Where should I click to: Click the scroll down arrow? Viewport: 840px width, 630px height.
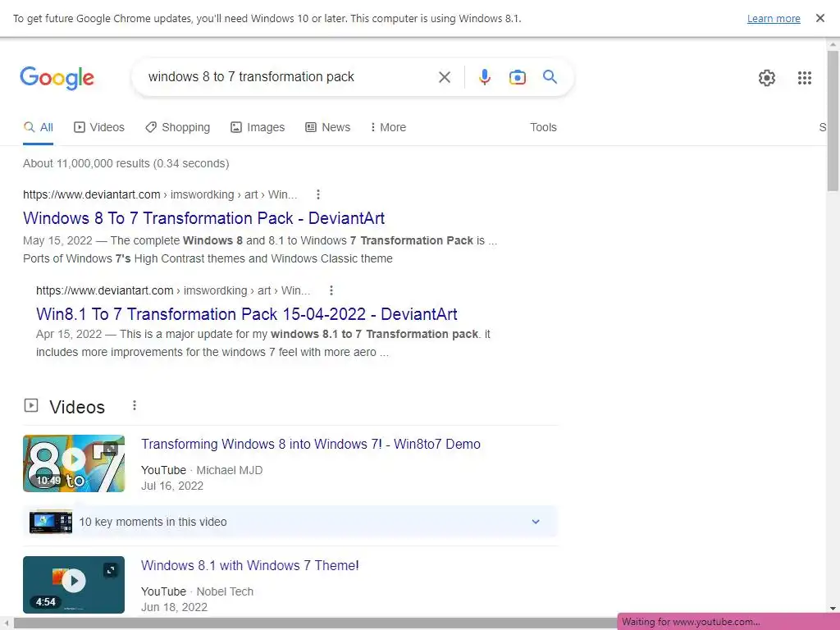(833, 609)
